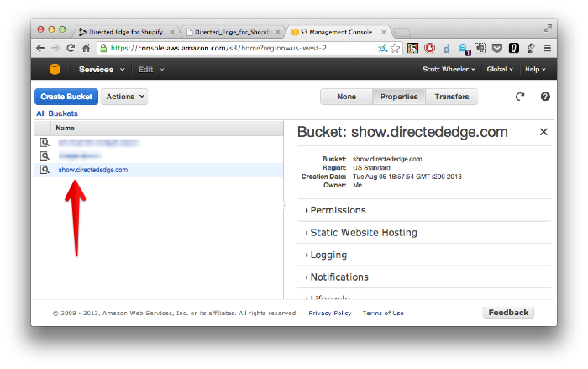Open a new browser tab
The image size is (588, 369).
(x=402, y=33)
